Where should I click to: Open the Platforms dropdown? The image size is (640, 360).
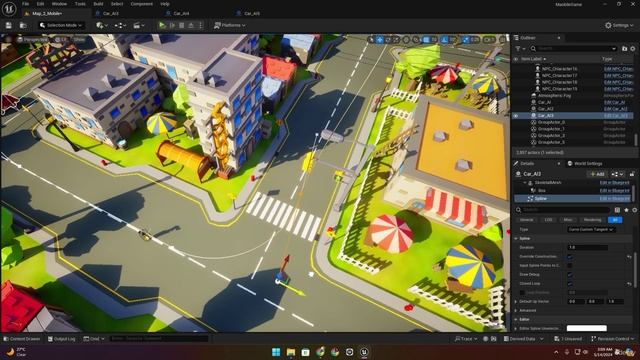pyautogui.click(x=229, y=25)
